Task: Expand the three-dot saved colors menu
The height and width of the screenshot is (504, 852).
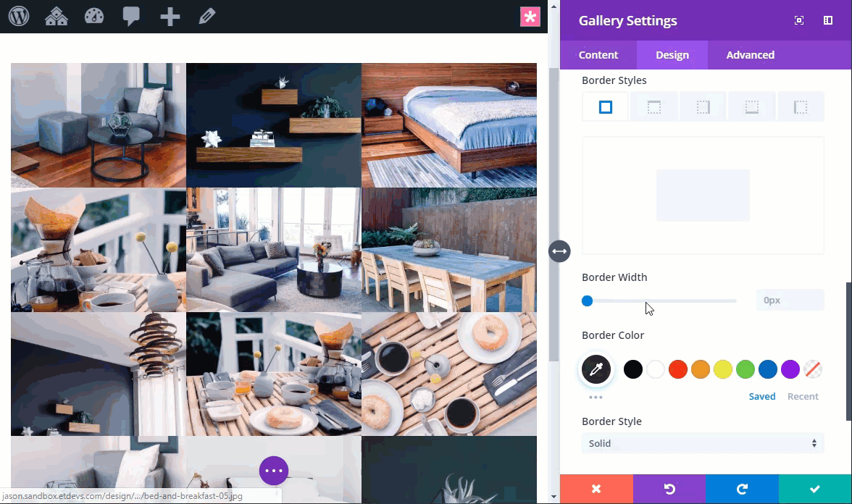Action: click(596, 396)
